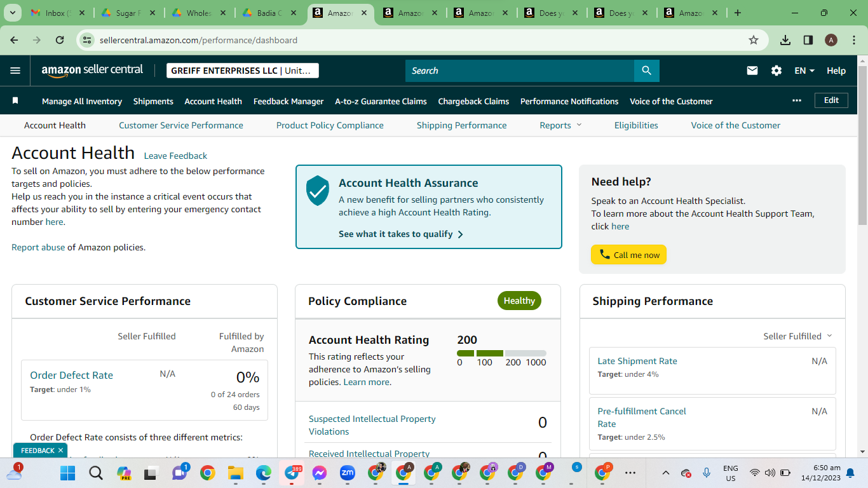Screen dimensions: 868x488
Task: Go back to the previous page
Action: coord(14,40)
